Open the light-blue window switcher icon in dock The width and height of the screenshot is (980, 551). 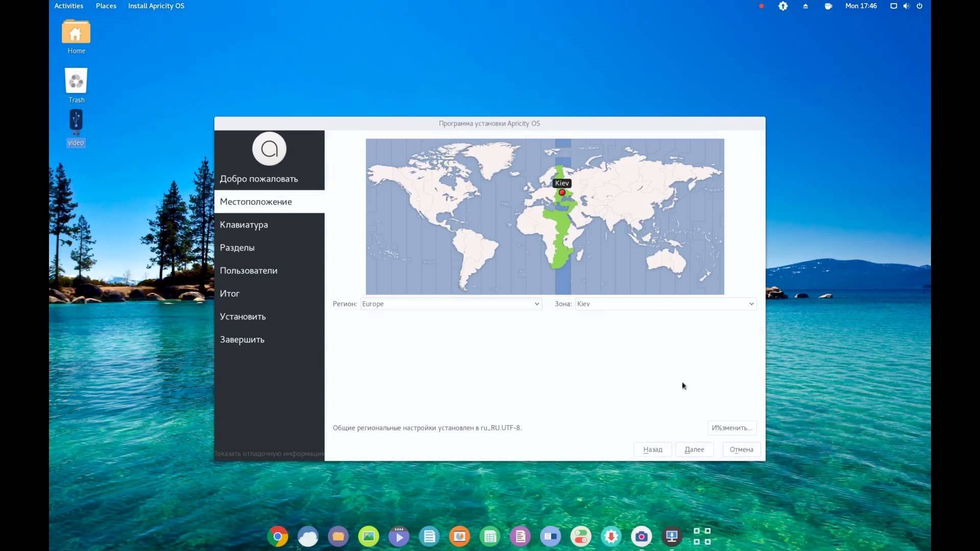click(x=551, y=537)
